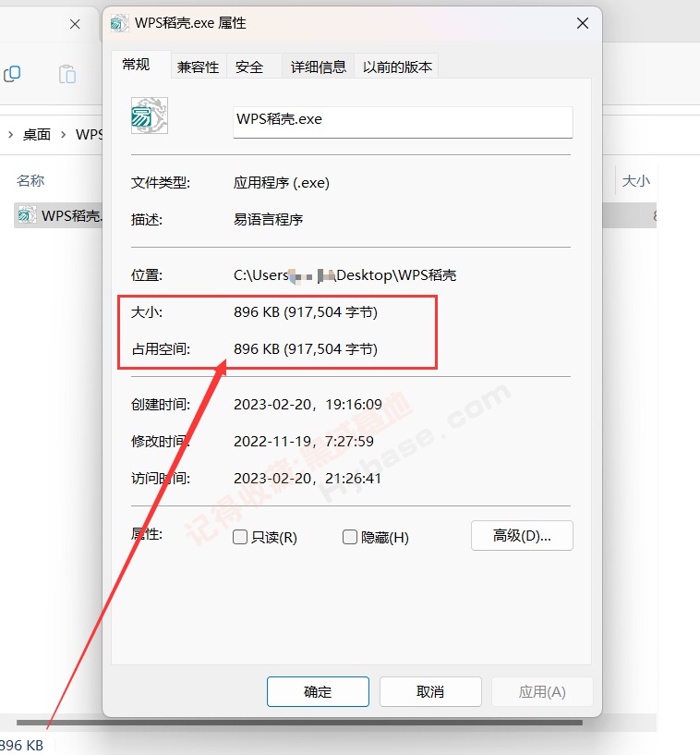The image size is (700, 755).
Task: Click the modified time 2022-11-19, 7:27:59
Action: click(304, 441)
